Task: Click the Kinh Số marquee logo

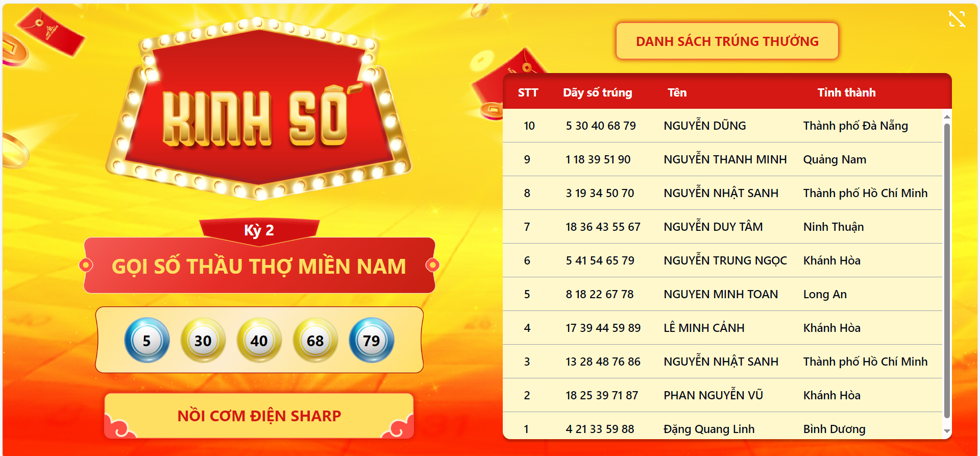Action: 259,108
